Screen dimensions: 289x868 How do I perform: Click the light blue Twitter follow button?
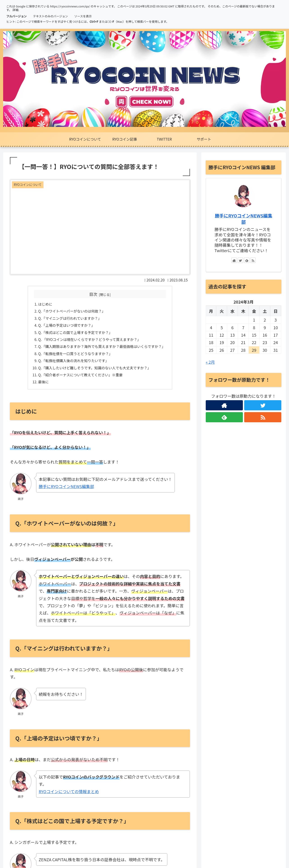263,405
